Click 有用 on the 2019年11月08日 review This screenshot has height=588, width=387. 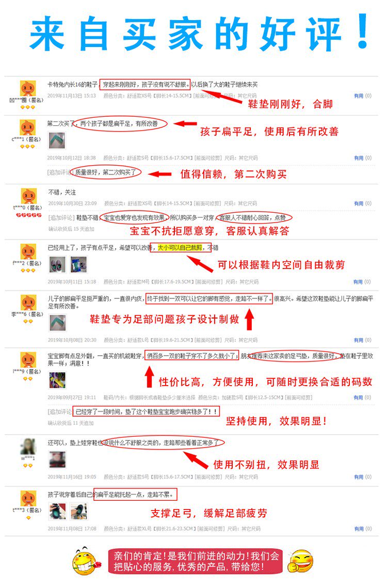tap(359, 529)
